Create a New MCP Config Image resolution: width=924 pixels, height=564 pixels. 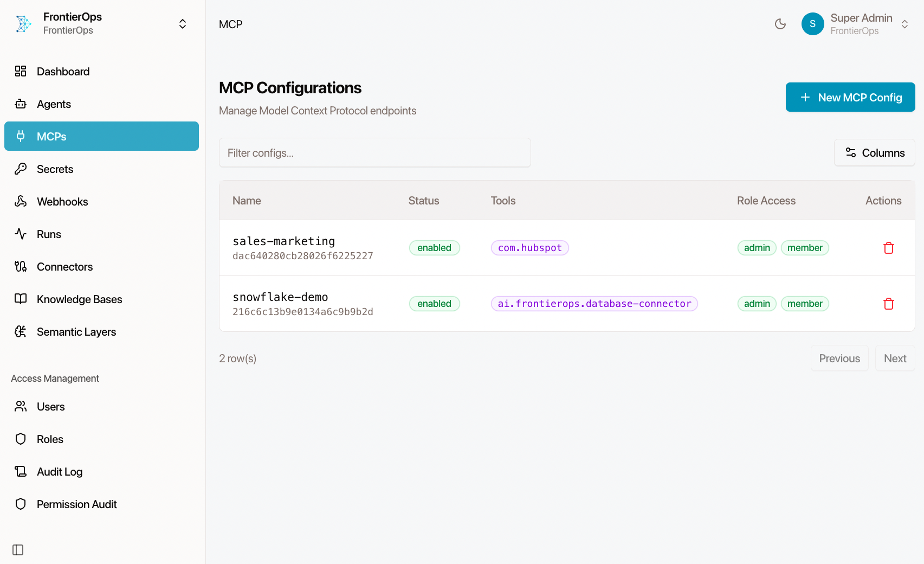click(x=850, y=97)
